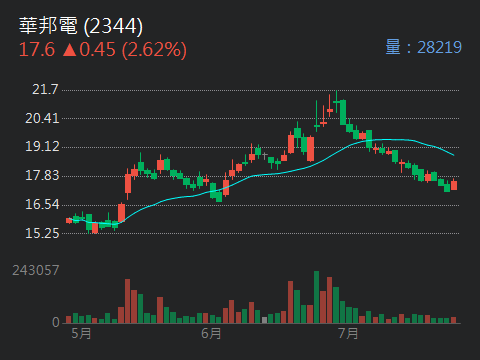Click the price 17.6
Viewport: 480px width, 360px height.
[37, 50]
